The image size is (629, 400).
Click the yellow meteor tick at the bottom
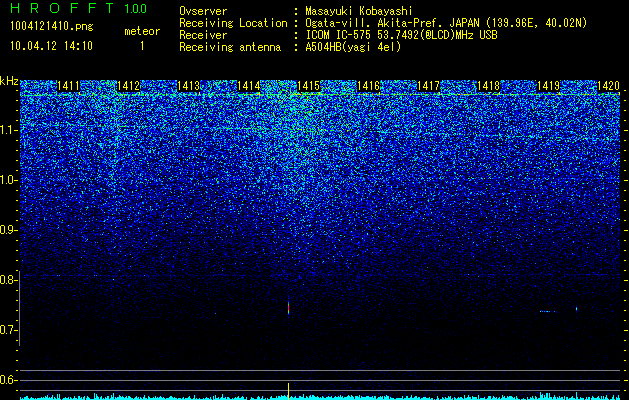[x=288, y=390]
